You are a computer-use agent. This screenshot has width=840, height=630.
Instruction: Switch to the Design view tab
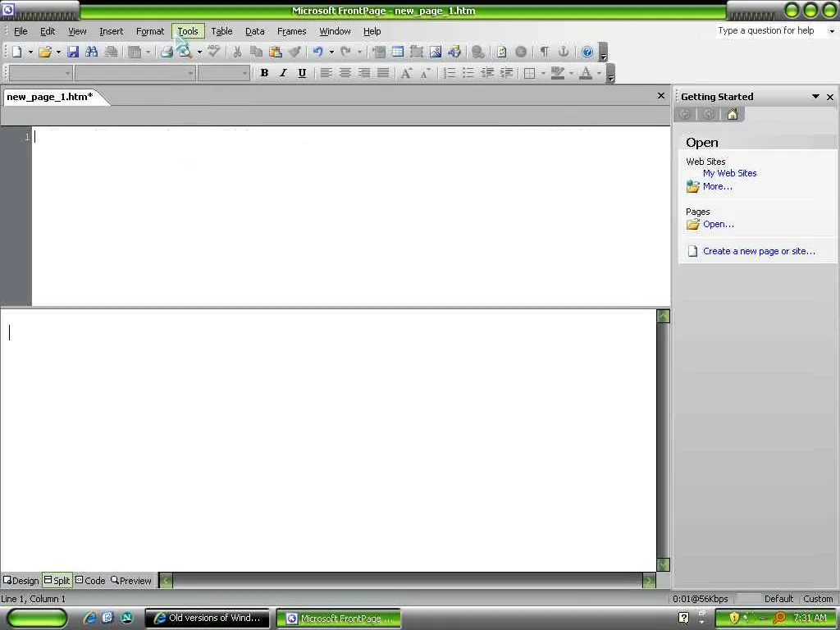click(21, 581)
